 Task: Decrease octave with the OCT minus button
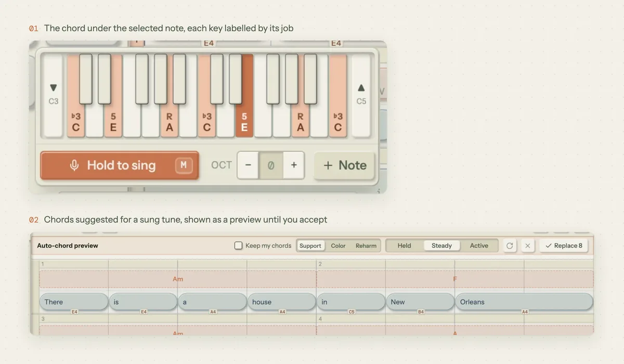(x=248, y=165)
